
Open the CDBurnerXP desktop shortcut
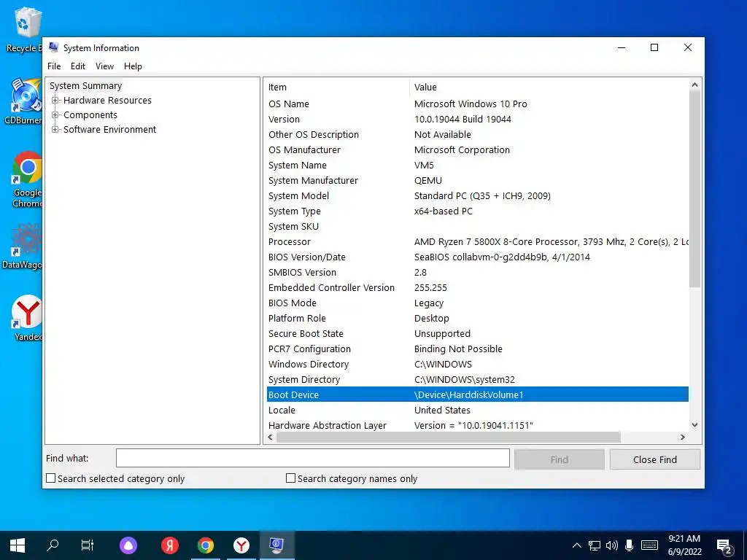pyautogui.click(x=24, y=101)
